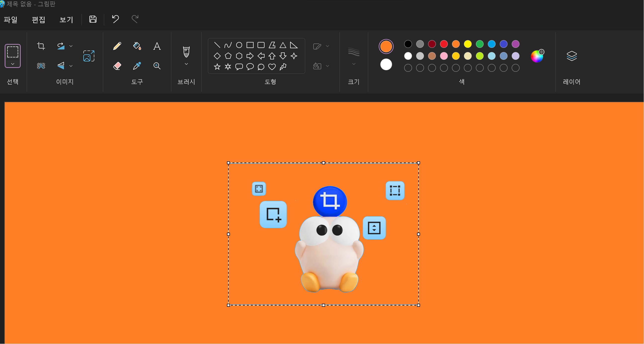
Task: Click the Remove background icon
Action: (x=41, y=66)
